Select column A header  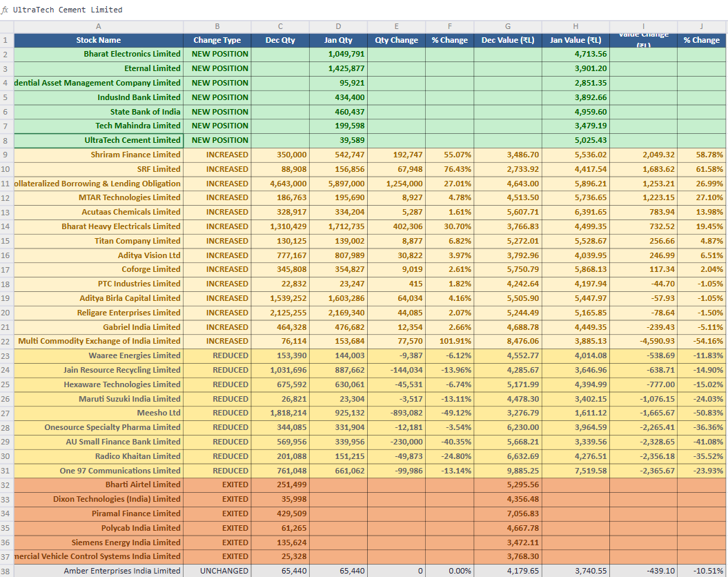pyautogui.click(x=99, y=27)
